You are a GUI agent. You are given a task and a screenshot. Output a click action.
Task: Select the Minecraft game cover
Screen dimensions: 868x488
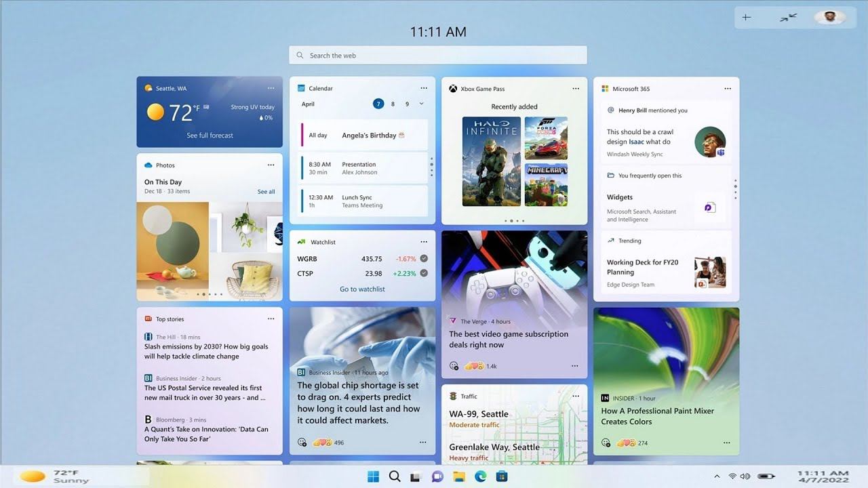(x=546, y=185)
